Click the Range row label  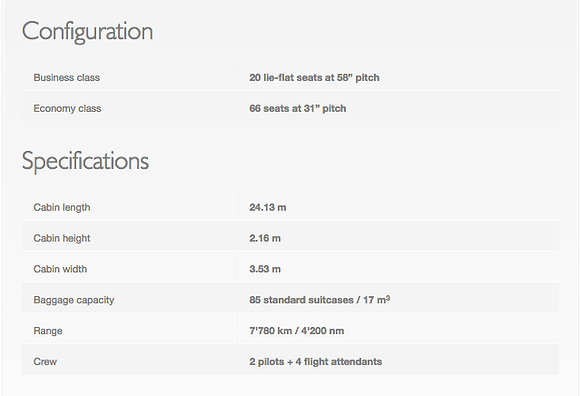tap(48, 331)
